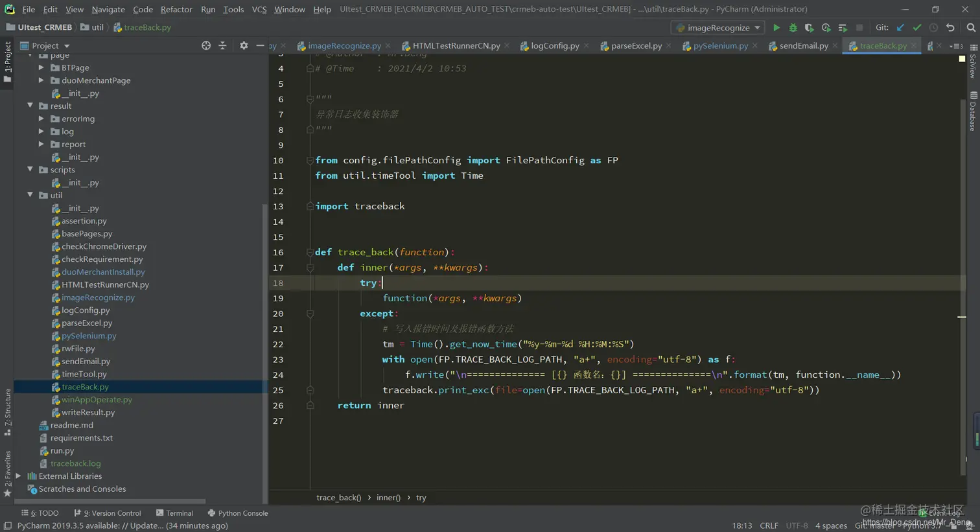Click the green Run button

pyautogui.click(x=776, y=28)
